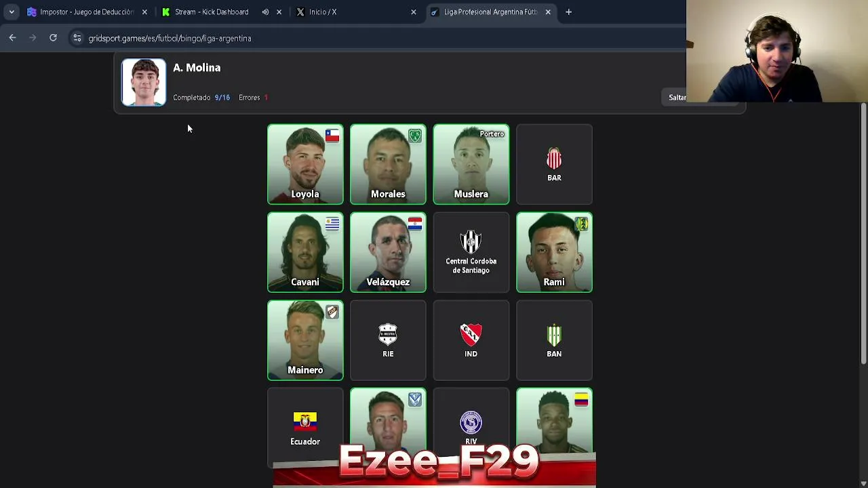This screenshot has height=488, width=868.
Task: Close the Impostor tab
Action: pyautogui.click(x=144, y=12)
